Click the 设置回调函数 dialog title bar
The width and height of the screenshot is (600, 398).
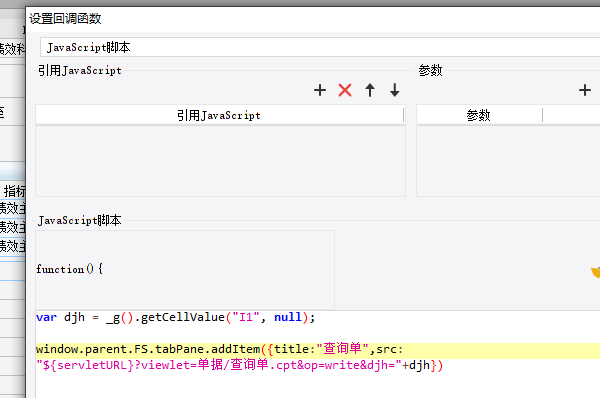click(313, 19)
